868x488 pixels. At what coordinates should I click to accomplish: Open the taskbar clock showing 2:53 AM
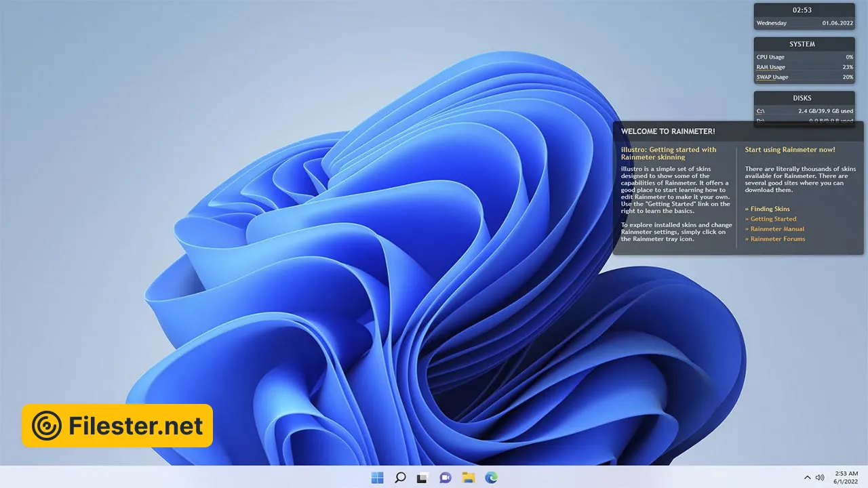(x=846, y=477)
